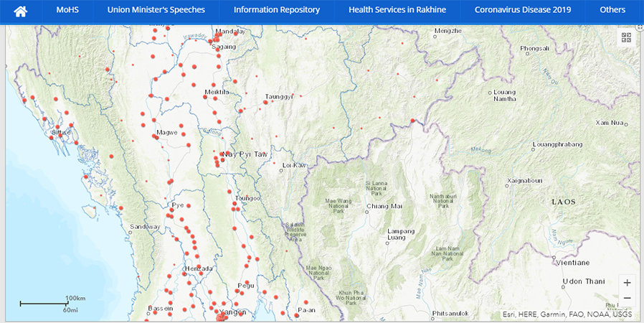Click the map scale bar
The height and width of the screenshot is (323, 644).
(44, 304)
